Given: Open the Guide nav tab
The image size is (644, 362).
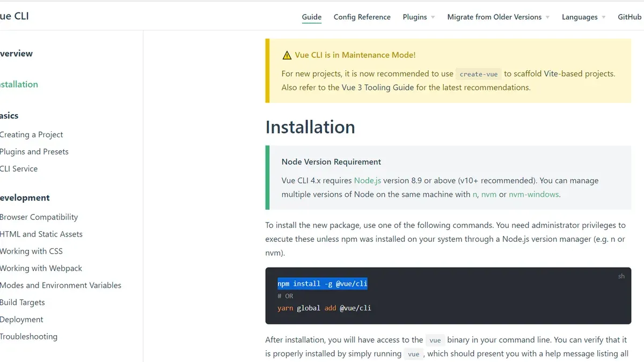Looking at the screenshot, I should [312, 17].
